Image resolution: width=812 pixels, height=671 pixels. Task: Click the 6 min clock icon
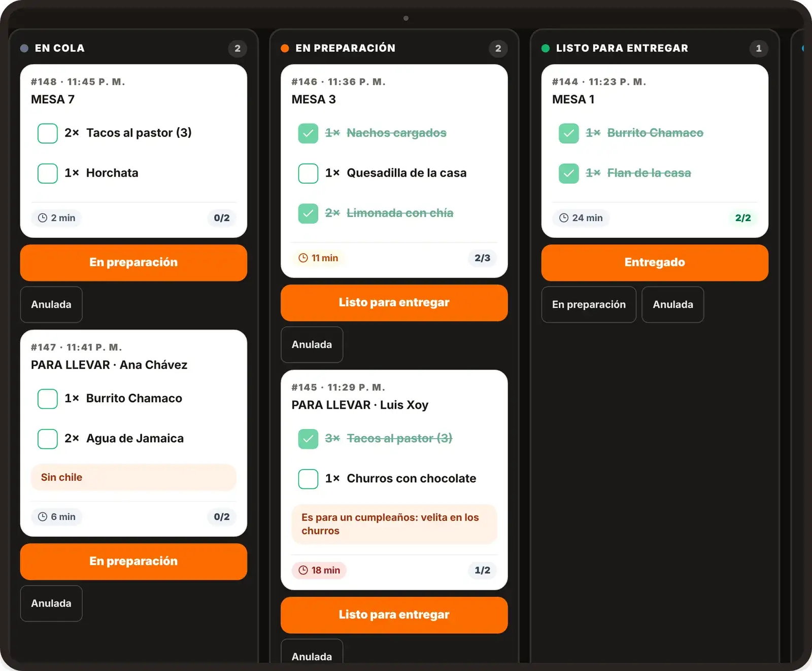[43, 516]
